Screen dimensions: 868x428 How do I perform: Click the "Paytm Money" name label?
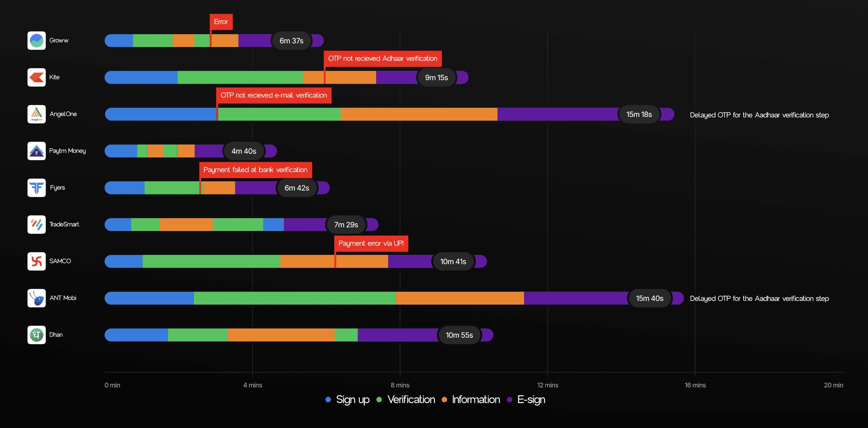(x=67, y=151)
